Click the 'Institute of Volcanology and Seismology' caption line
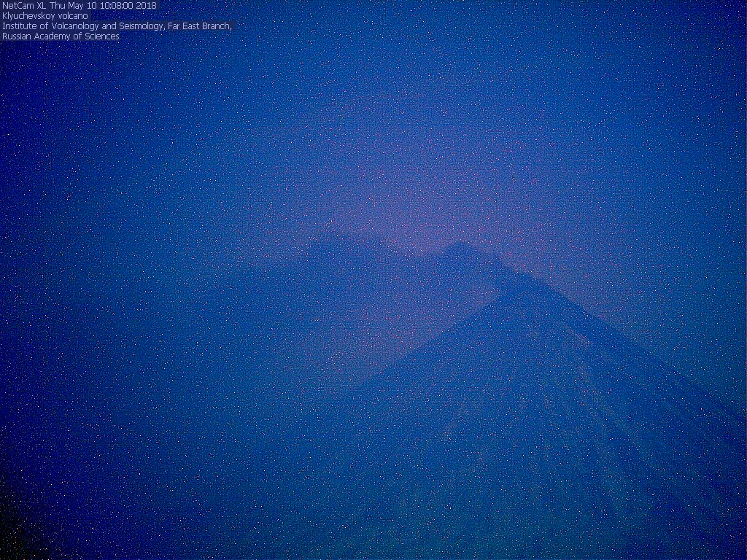This screenshot has width=747, height=560. click(x=117, y=26)
